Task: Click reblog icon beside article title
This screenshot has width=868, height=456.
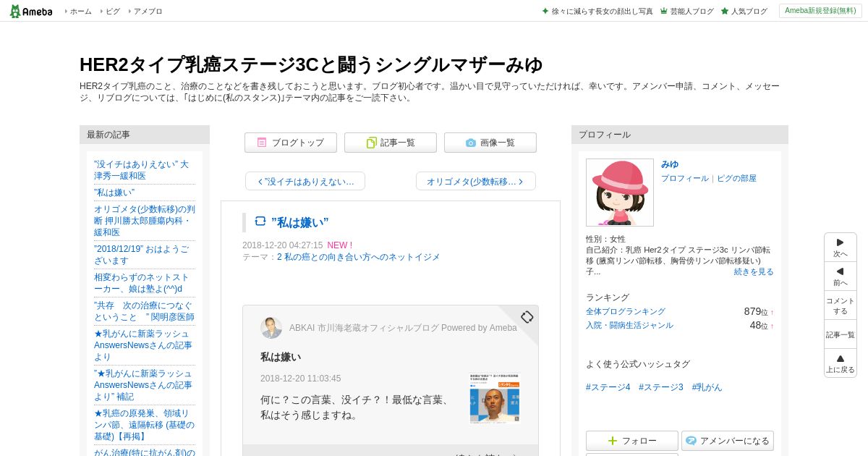Action: click(x=260, y=221)
